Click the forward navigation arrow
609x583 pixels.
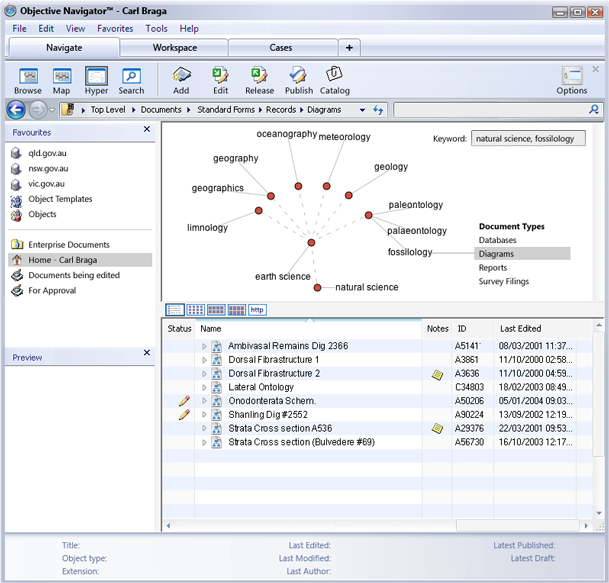tap(38, 110)
